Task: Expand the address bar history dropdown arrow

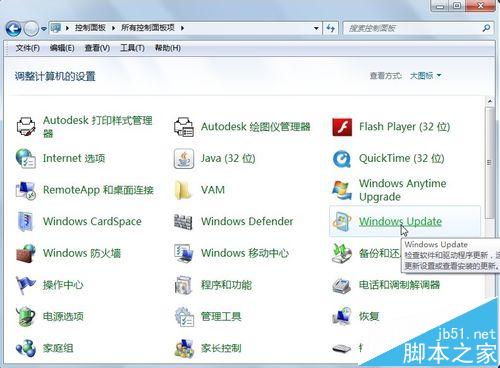Action: 316,28
